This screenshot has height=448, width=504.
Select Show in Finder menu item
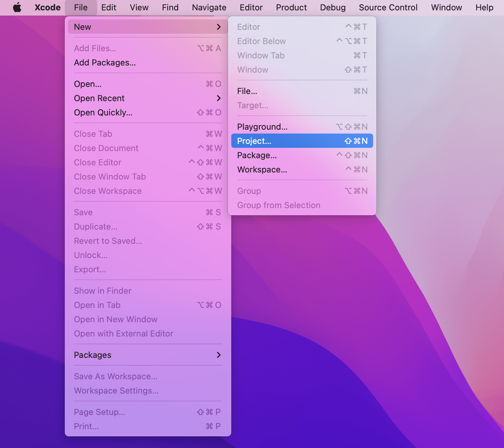click(148, 291)
